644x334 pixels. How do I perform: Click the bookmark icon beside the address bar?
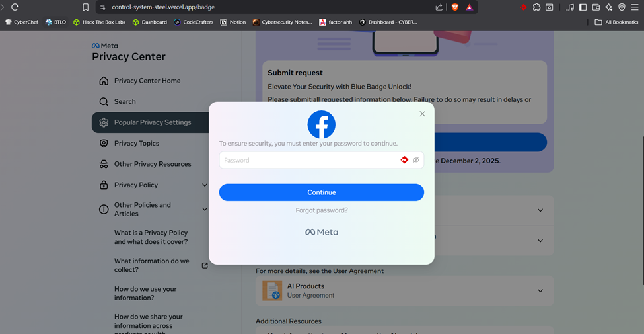coord(85,7)
